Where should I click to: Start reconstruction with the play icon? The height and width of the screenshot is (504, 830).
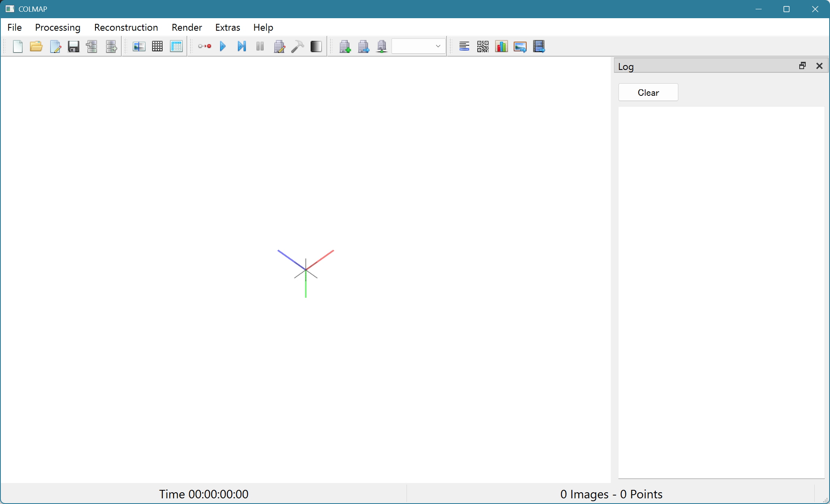223,46
